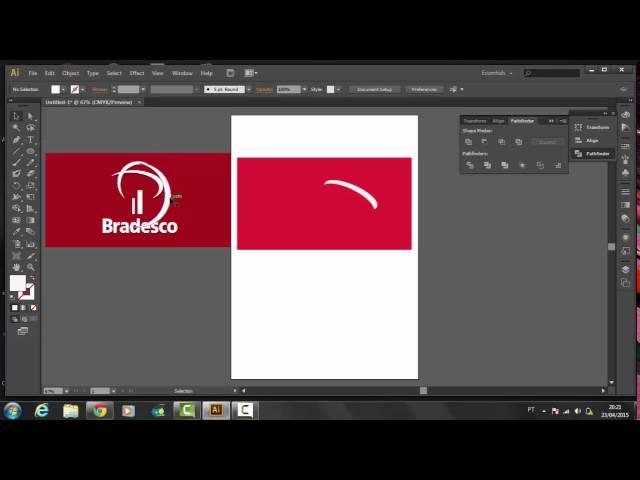Open Google Chrome from the taskbar
The height and width of the screenshot is (480, 640).
100,410
